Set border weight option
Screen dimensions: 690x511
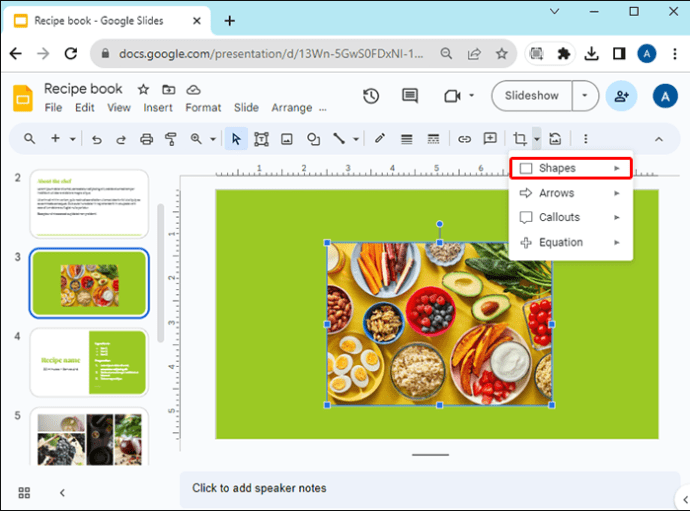407,140
